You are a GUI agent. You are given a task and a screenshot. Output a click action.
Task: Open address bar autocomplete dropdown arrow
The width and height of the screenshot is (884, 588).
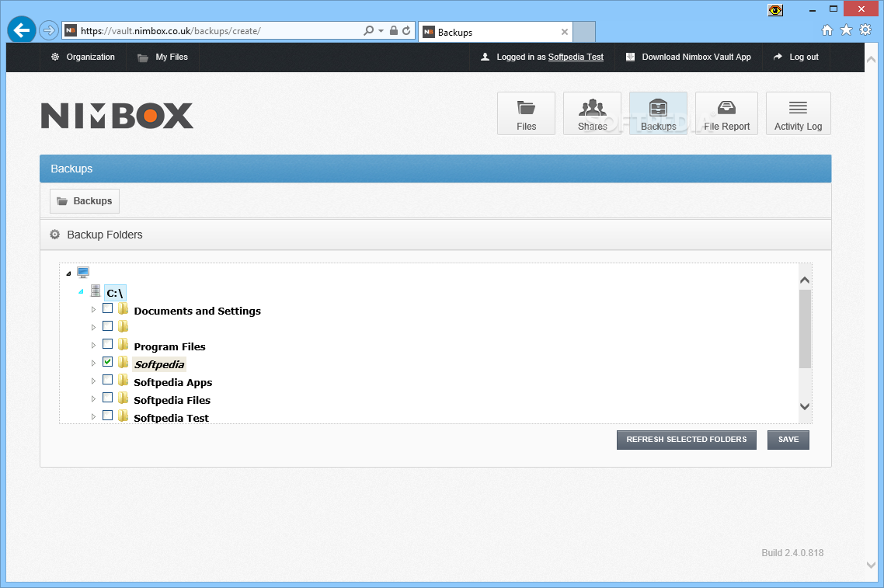click(381, 30)
